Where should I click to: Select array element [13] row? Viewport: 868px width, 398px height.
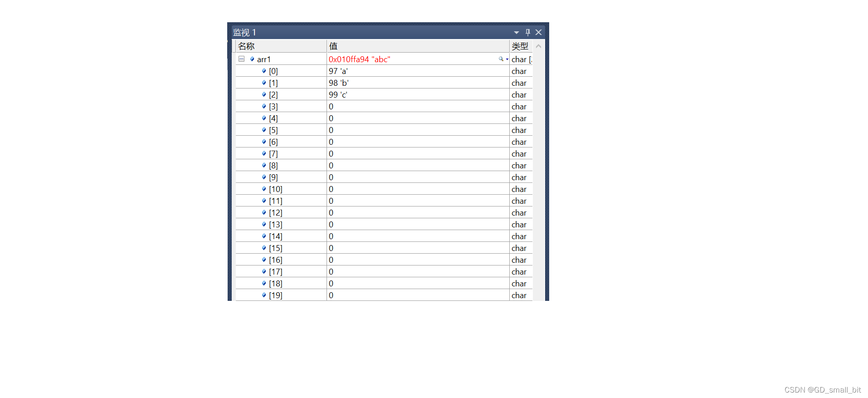(x=384, y=224)
